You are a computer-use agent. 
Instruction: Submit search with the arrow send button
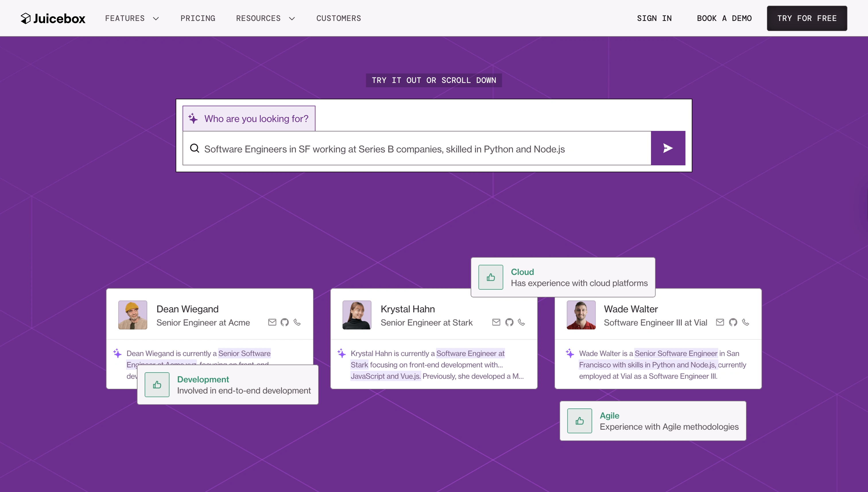coord(668,148)
